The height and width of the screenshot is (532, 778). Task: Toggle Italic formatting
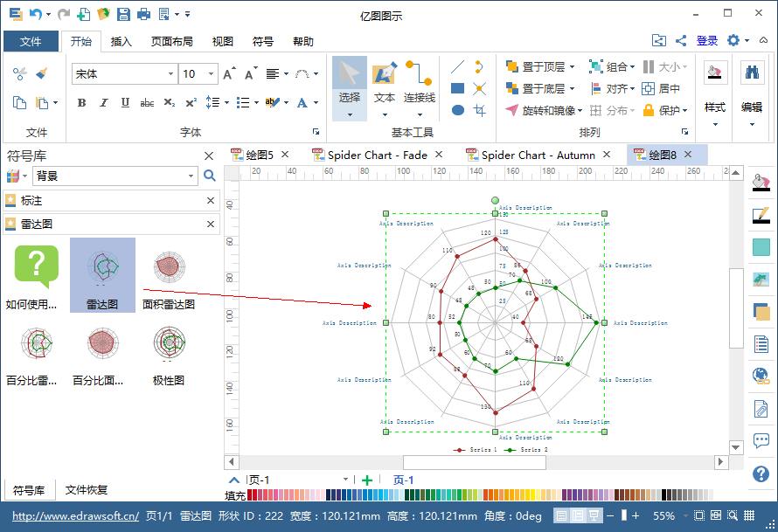click(x=103, y=102)
